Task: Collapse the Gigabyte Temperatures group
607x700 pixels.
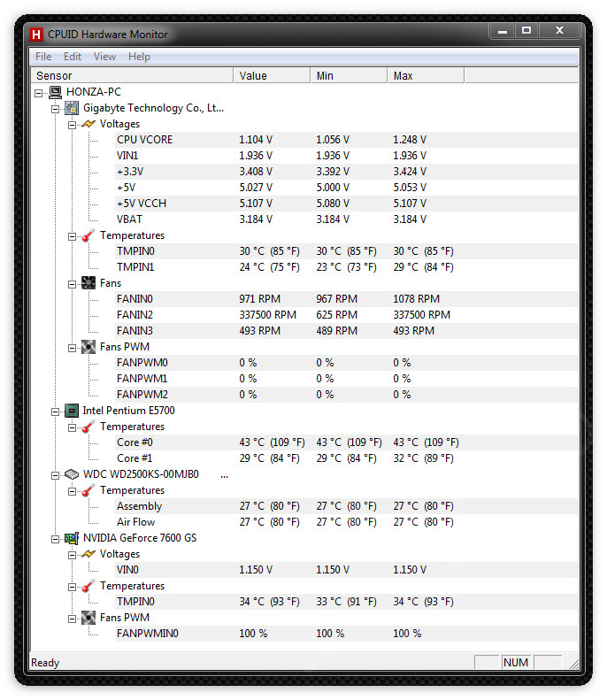Action: [72, 236]
